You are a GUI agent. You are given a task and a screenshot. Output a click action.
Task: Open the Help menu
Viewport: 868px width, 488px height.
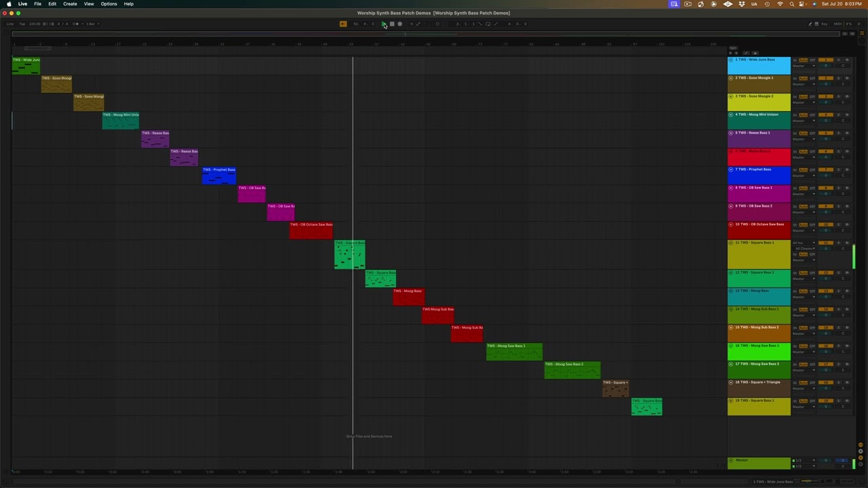click(x=128, y=4)
